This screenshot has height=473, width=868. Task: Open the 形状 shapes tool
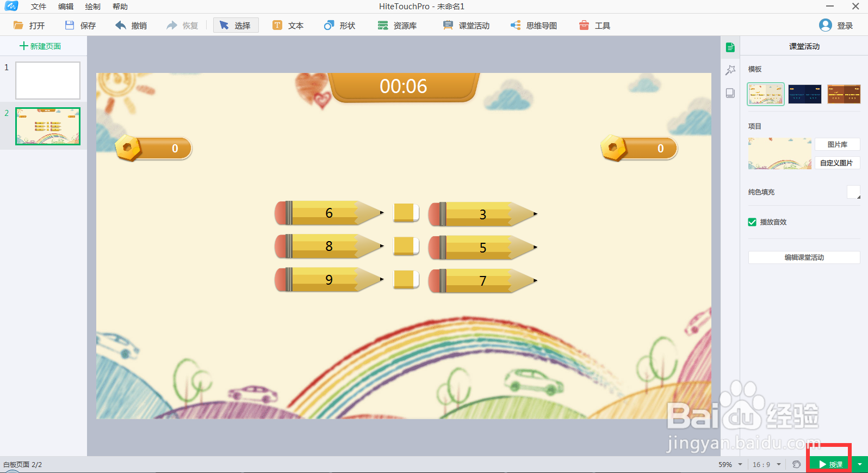pos(339,26)
